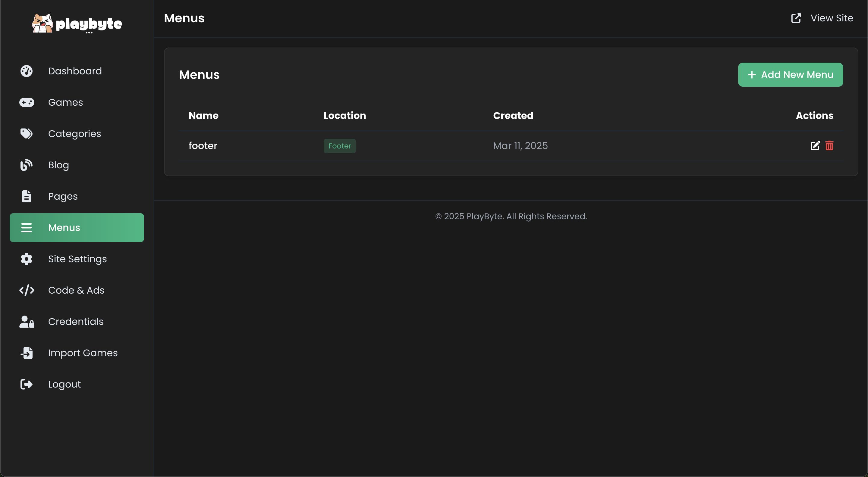
Task: Open Import Games from sidebar
Action: [x=83, y=353]
